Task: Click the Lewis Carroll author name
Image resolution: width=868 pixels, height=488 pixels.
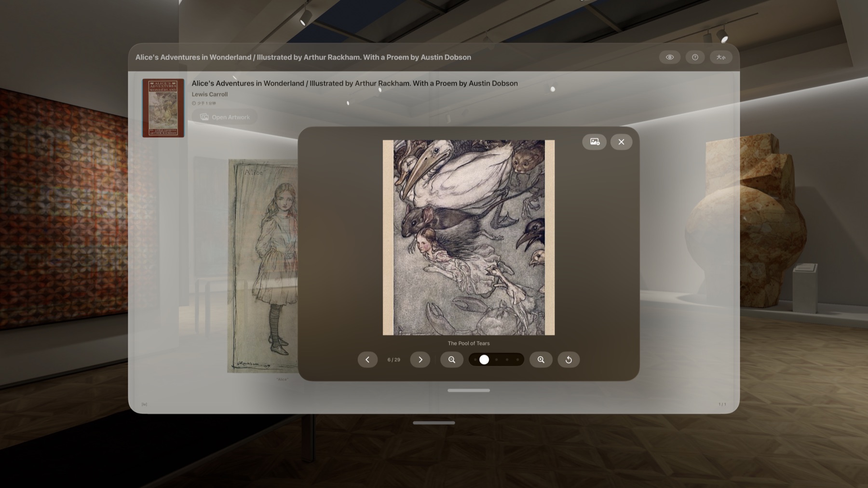Action: (210, 95)
